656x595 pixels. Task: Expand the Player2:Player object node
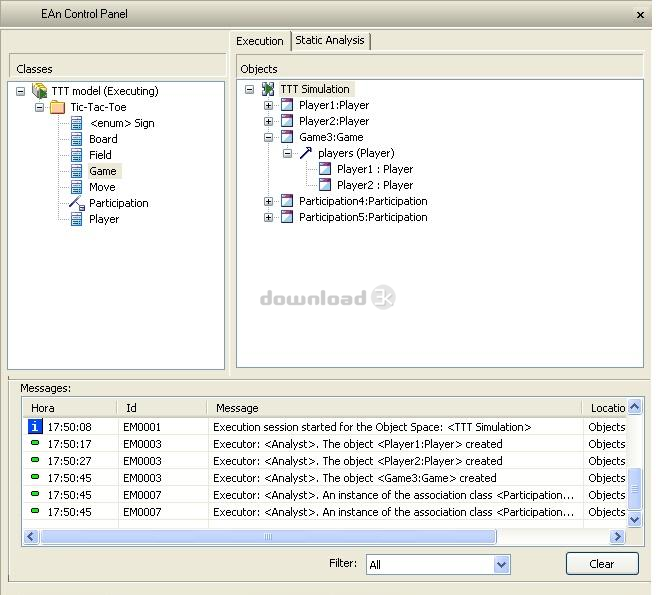pos(268,121)
